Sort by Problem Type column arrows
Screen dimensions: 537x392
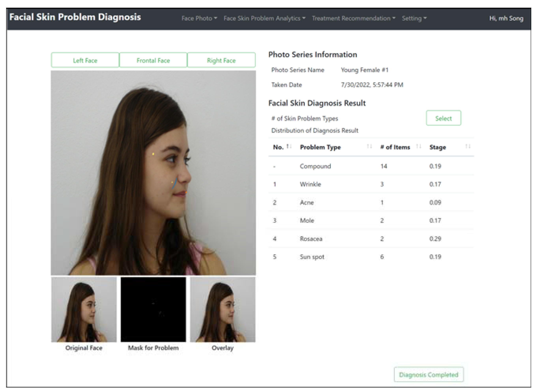[x=369, y=147]
